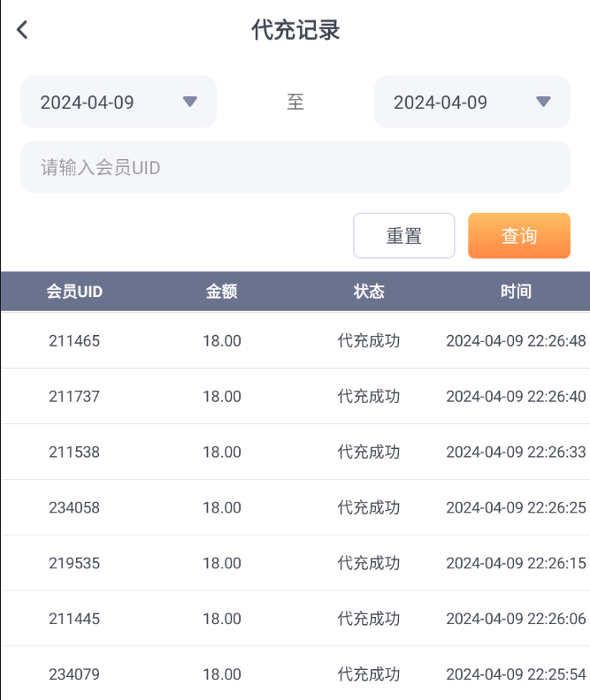Tap the 18.00 amount for UID 211445
Viewport: 590px width, 700px height.
click(221, 620)
